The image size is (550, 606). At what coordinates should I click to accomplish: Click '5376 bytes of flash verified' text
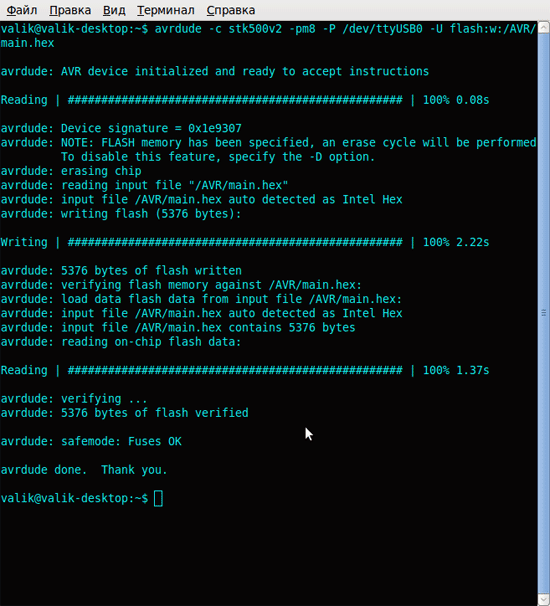155,413
